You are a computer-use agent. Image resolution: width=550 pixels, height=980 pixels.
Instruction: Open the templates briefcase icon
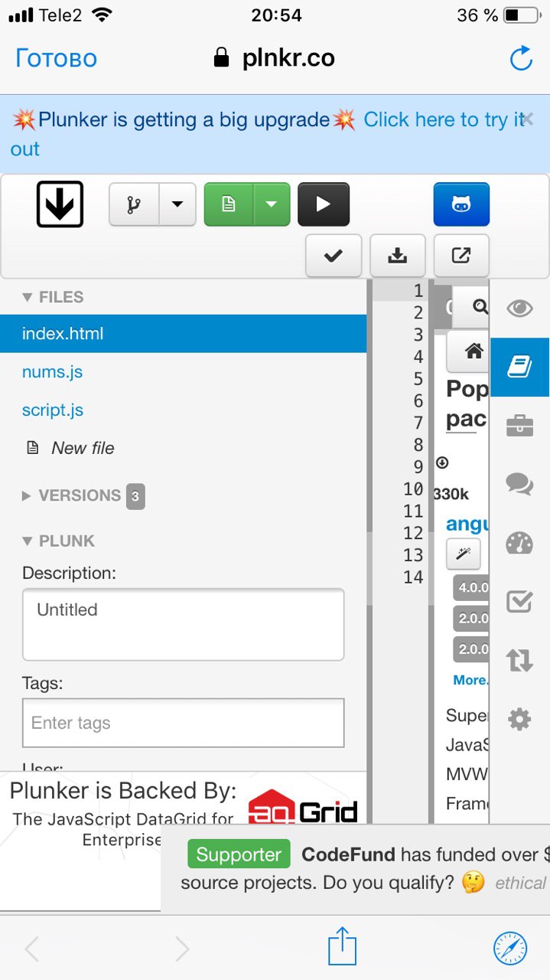pyautogui.click(x=520, y=425)
